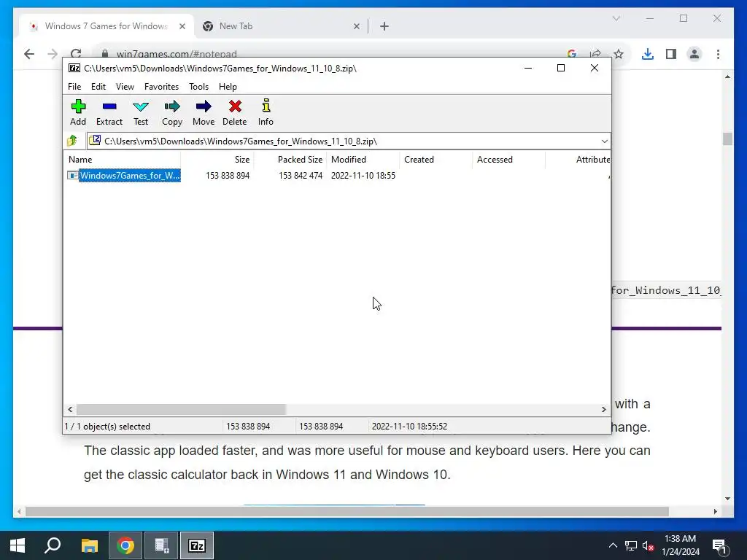747x560 pixels.
Task: Sort by the Name column header
Action: 122,160
